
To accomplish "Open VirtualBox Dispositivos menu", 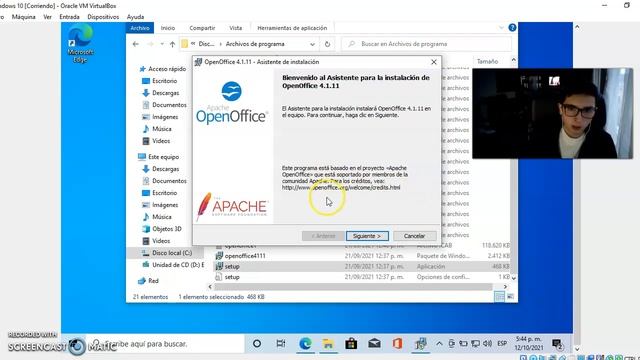I will (x=103, y=17).
